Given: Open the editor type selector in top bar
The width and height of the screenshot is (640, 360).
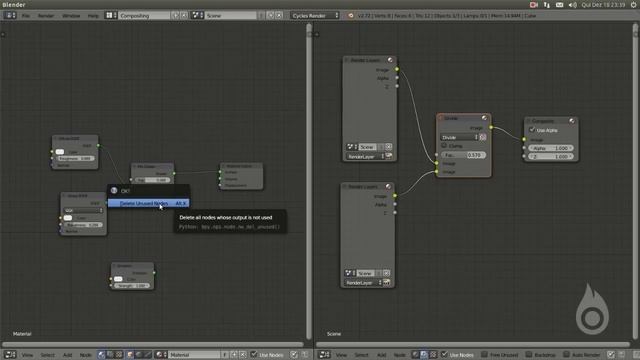Looking at the screenshot, I should [x=10, y=16].
